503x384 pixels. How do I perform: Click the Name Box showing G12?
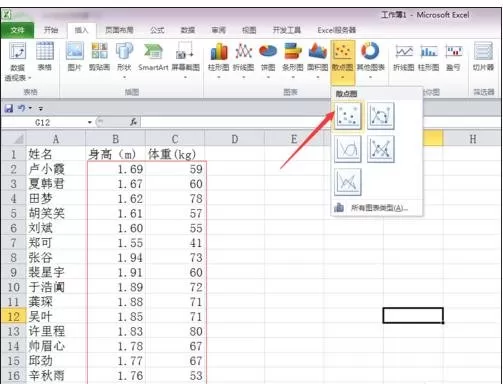pyautogui.click(x=44, y=123)
